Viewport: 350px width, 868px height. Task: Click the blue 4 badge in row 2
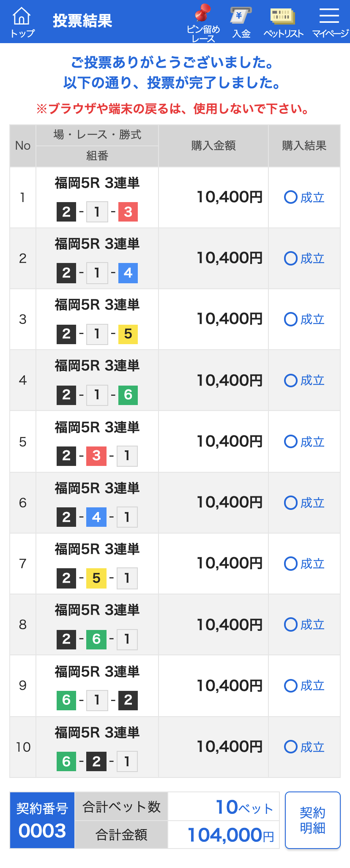click(128, 273)
